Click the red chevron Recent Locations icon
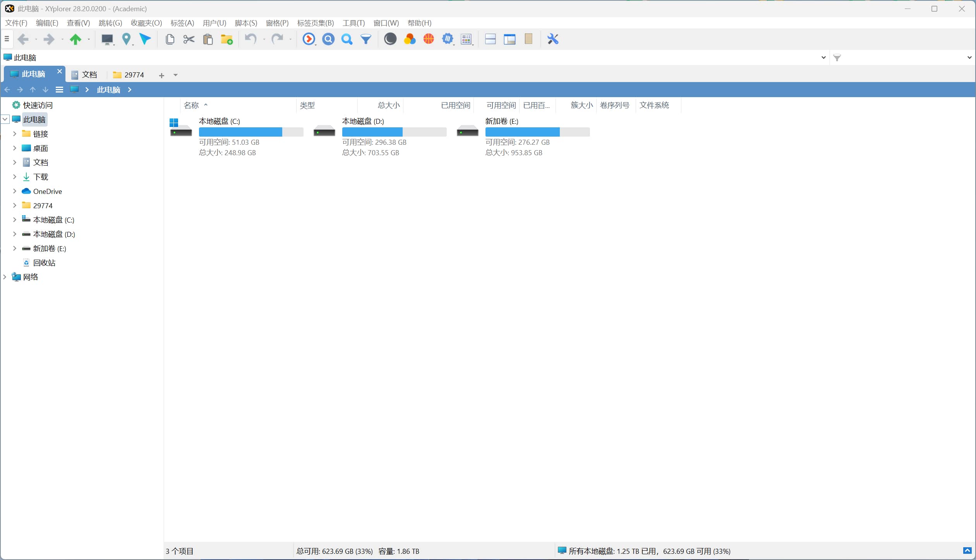 click(x=309, y=39)
